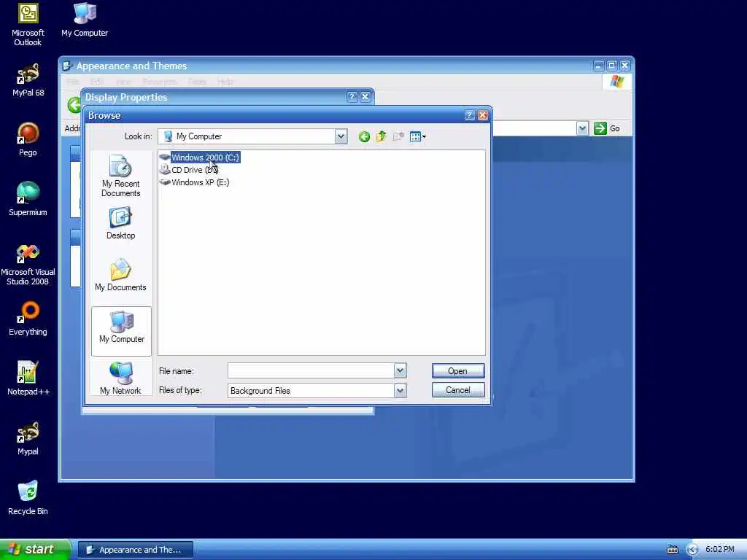Click the Cancel button in Browse
The width and height of the screenshot is (747, 560).
tap(458, 390)
